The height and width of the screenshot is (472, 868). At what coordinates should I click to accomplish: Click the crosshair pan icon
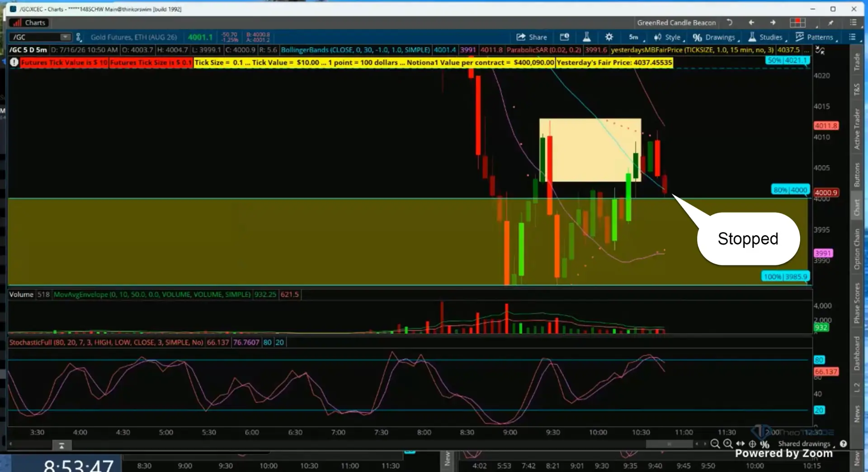[753, 444]
